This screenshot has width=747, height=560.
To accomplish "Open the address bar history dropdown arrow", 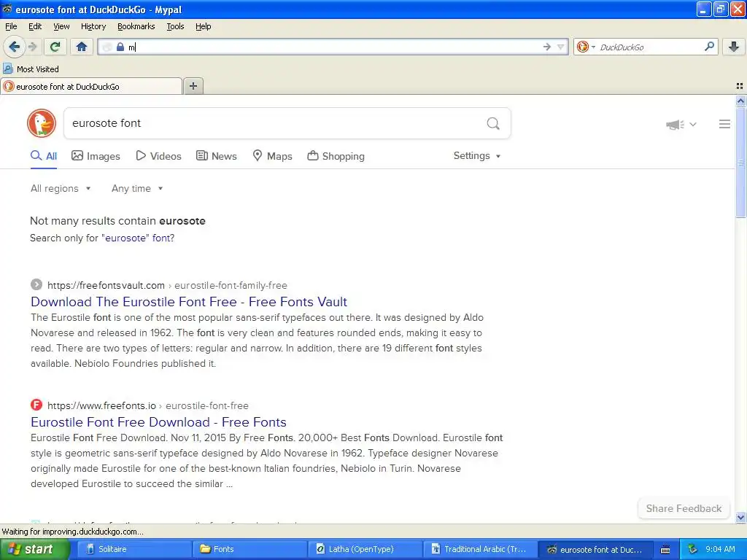I will (x=561, y=47).
